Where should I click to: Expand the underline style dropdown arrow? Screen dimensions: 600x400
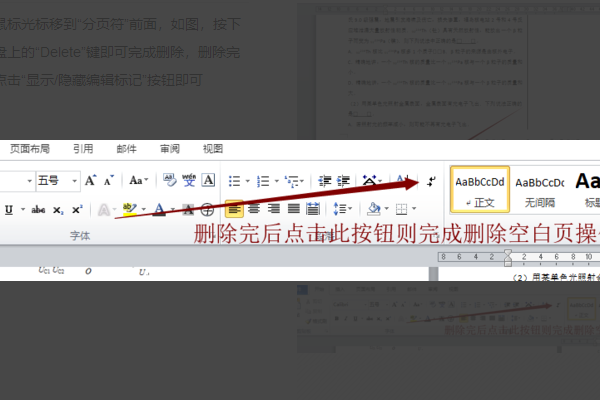(23, 209)
